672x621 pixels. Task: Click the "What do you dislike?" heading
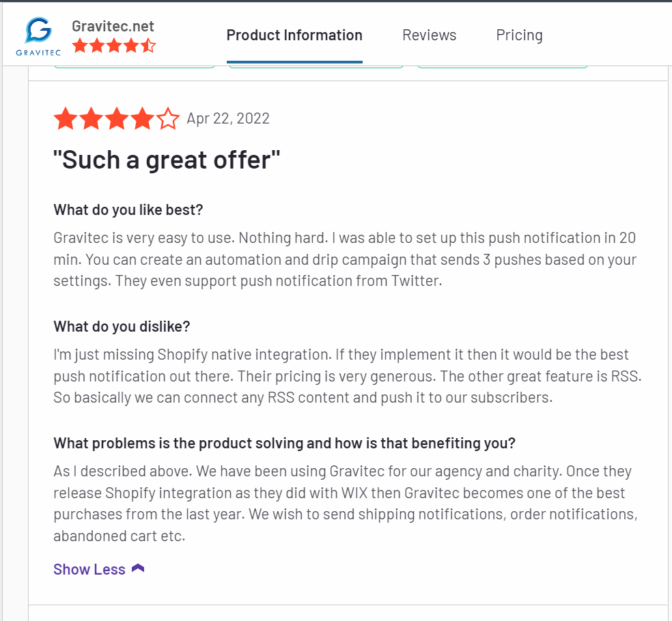point(122,326)
